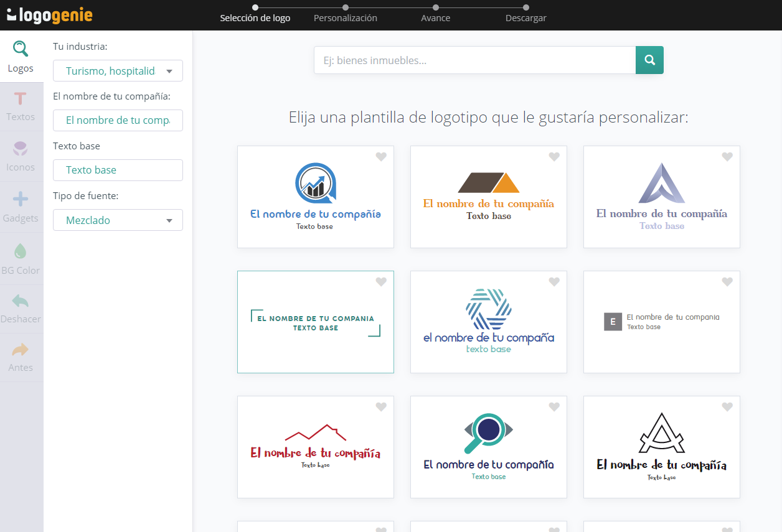Image resolution: width=782 pixels, height=532 pixels.
Task: Favorite the orange roof logo template
Action: [554, 157]
